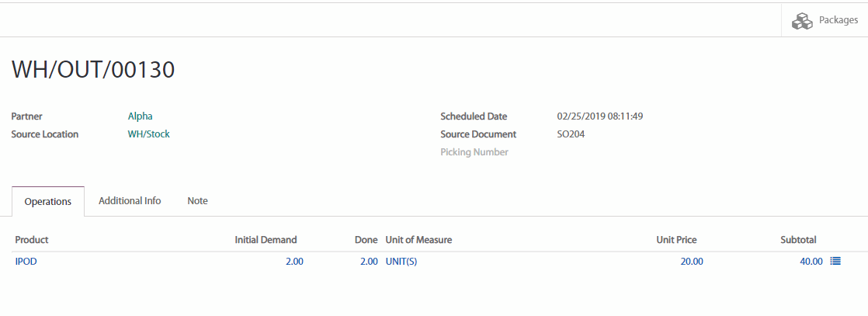Screen dimensions: 868x316
Task: Click the SO204 source document value
Action: tap(571, 134)
